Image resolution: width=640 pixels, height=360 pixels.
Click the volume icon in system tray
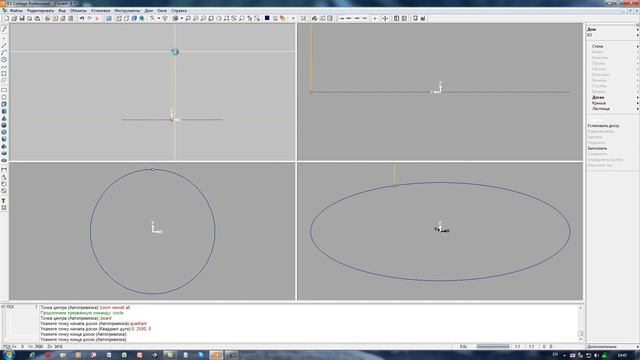coord(596,356)
